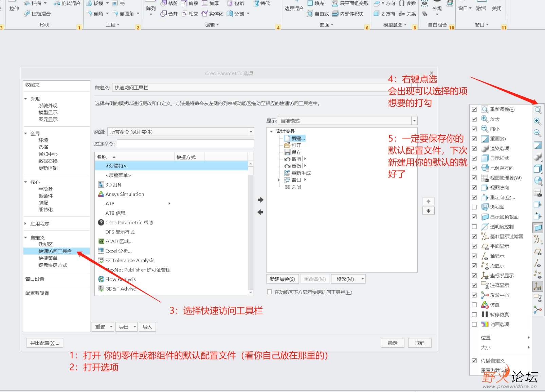Screen dimensions: 545x392
Task: Click the Excel 分析 command icon
Action: pyautogui.click(x=101, y=251)
